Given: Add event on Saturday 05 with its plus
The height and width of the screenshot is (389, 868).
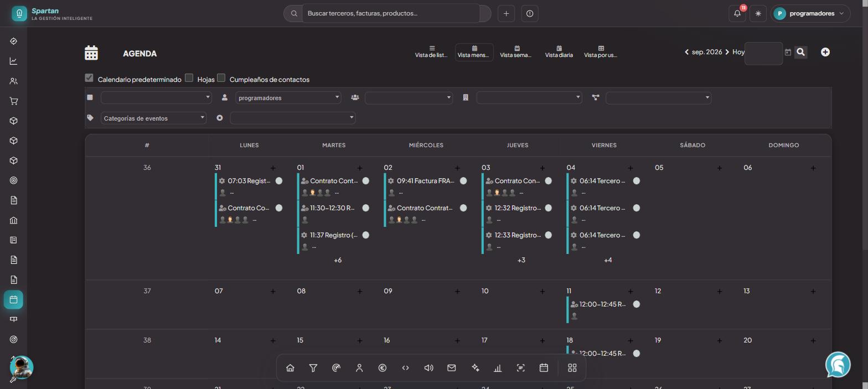Looking at the screenshot, I should pyautogui.click(x=720, y=168).
